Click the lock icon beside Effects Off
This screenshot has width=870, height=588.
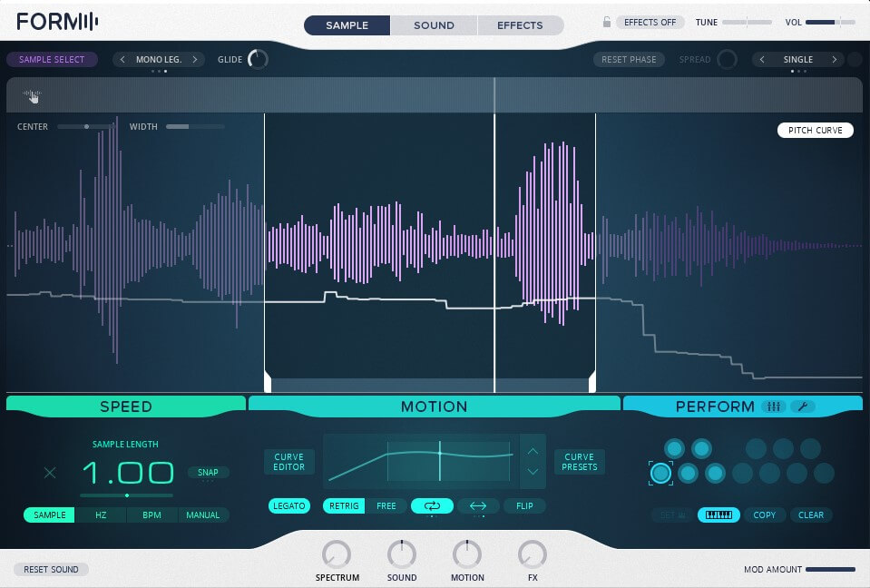coord(607,23)
